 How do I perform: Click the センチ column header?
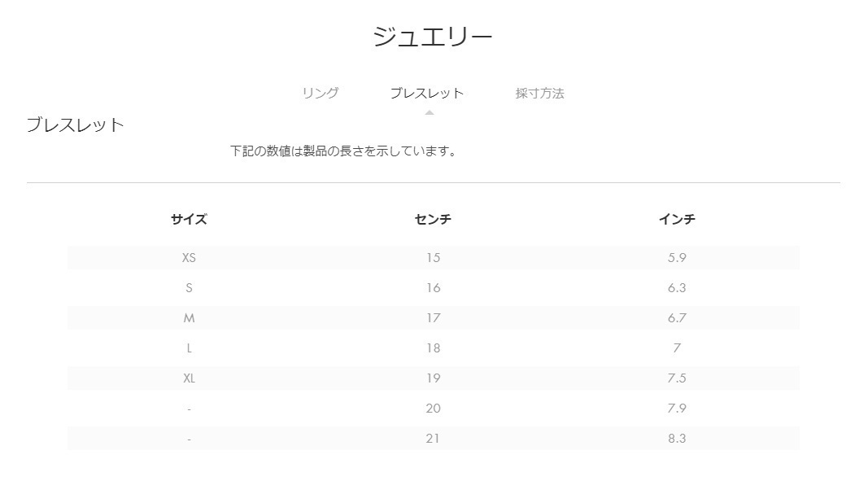433,219
